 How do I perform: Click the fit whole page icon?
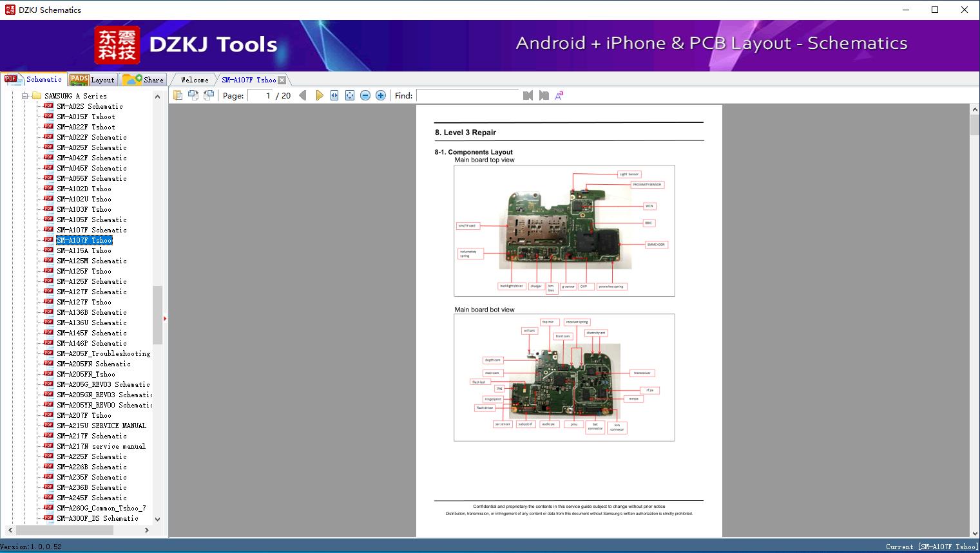click(x=350, y=95)
